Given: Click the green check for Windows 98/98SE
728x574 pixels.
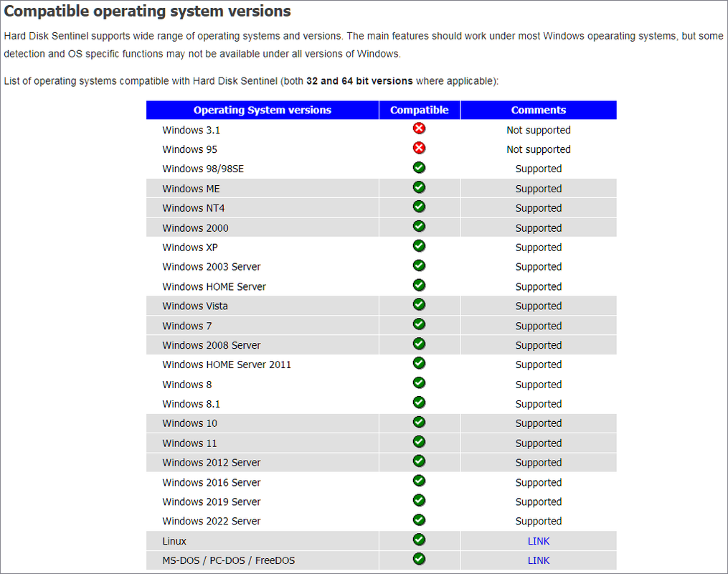Looking at the screenshot, I should click(x=420, y=167).
